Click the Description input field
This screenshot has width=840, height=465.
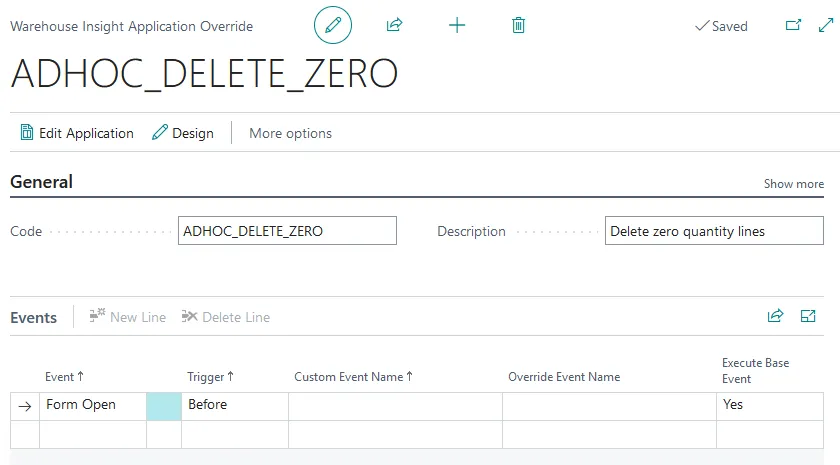tap(714, 231)
